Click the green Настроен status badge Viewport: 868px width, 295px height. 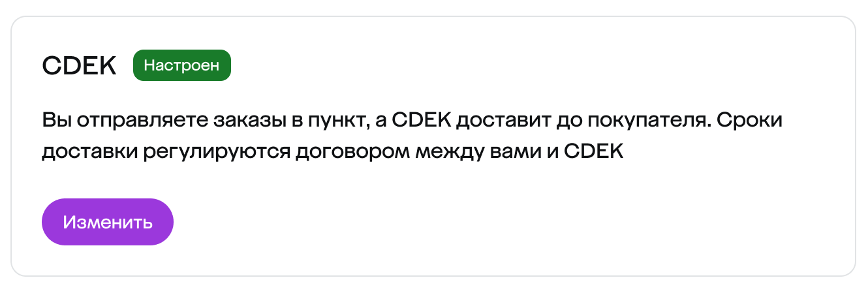(182, 65)
